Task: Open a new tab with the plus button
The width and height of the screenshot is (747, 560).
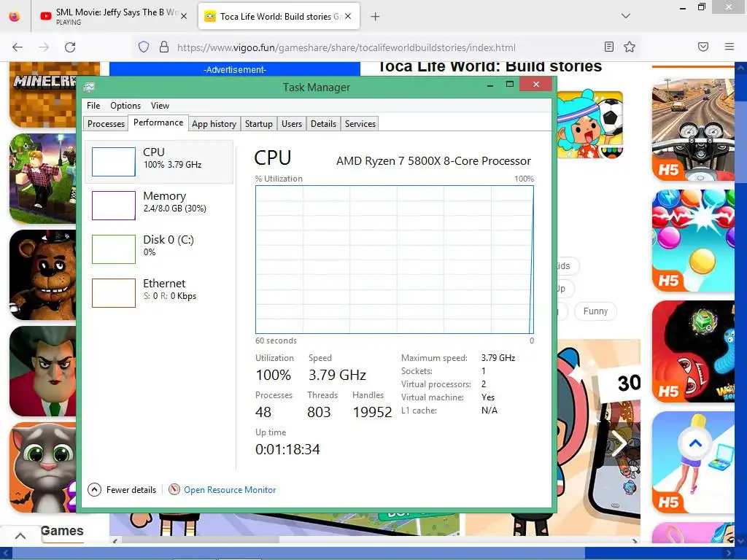Action: pyautogui.click(x=376, y=17)
